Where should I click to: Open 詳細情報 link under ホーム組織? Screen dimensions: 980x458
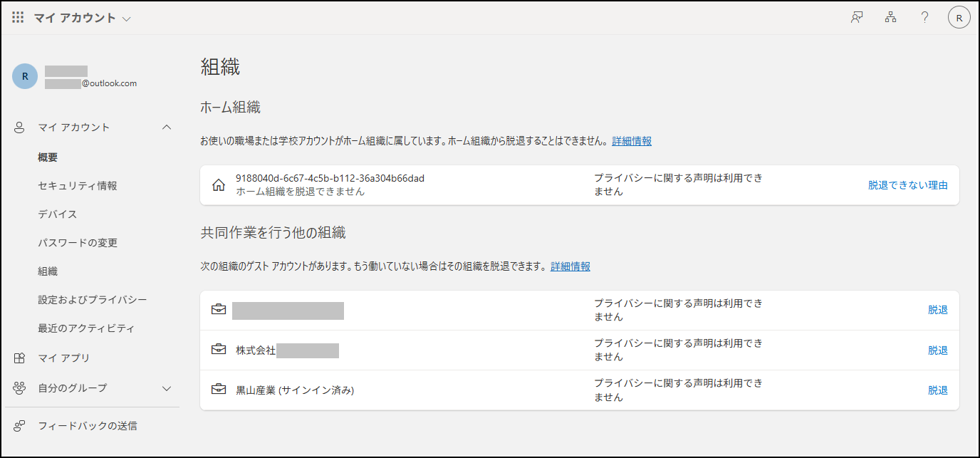632,141
